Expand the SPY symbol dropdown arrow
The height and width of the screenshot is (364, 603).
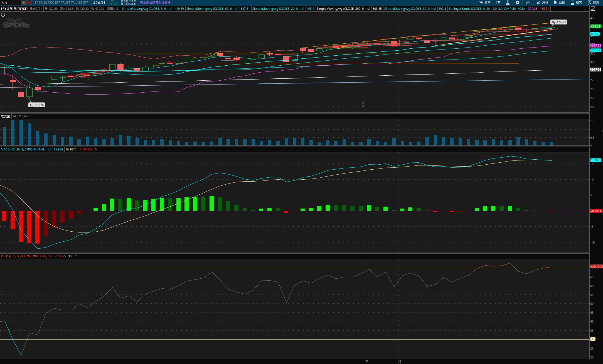click(24, 3)
